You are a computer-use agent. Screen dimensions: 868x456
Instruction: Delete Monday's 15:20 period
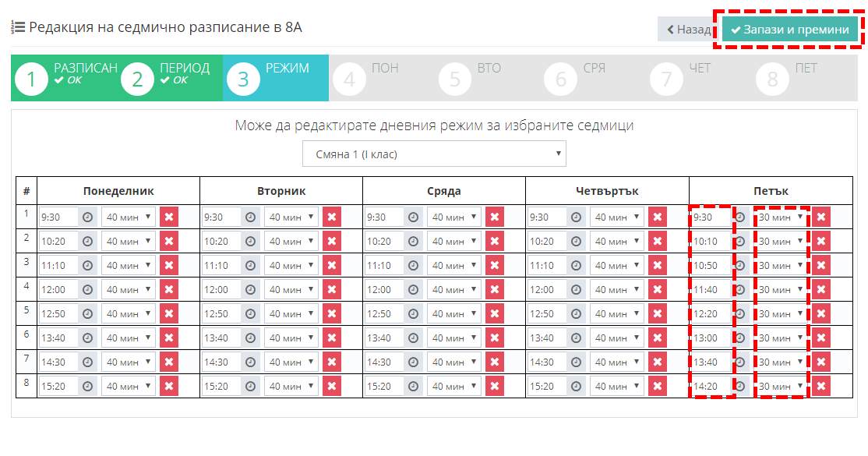coord(169,387)
